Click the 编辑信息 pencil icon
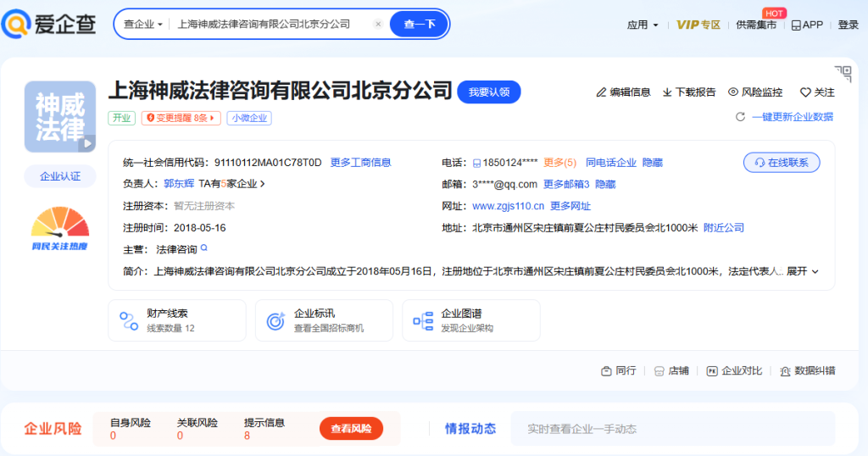The width and height of the screenshot is (868, 456). (x=602, y=92)
